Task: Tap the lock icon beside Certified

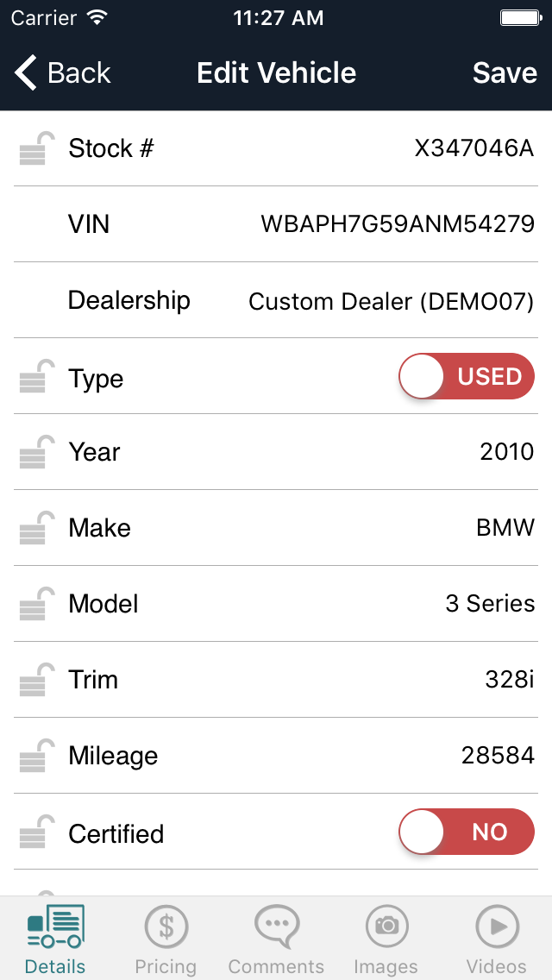Action: [36, 832]
